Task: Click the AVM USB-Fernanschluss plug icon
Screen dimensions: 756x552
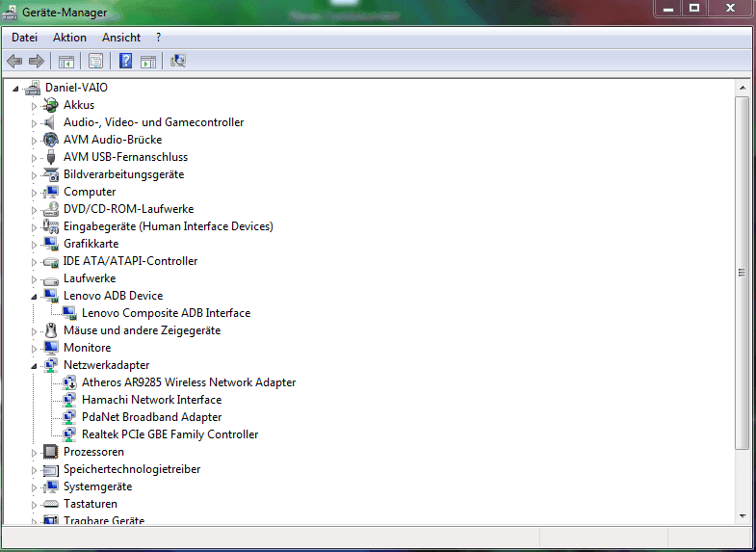Action: pos(50,157)
